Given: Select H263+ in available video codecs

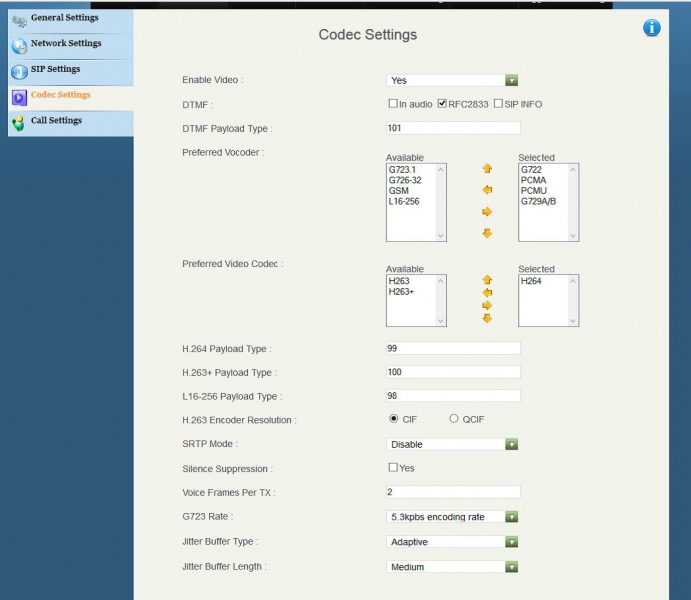Looking at the screenshot, I should click(401, 292).
